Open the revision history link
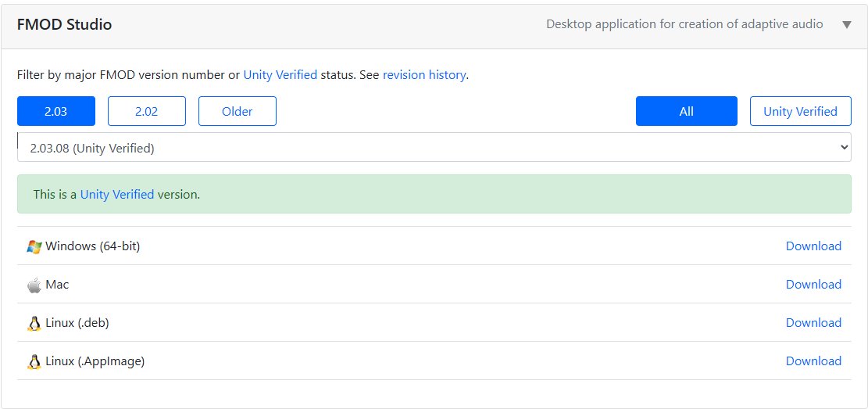The image size is (868, 409). 424,75
